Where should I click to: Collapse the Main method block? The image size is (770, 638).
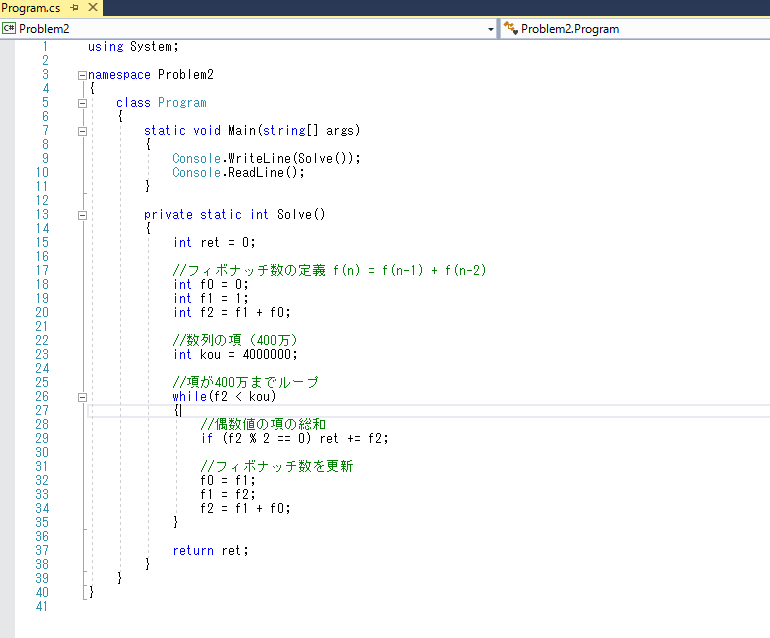[82, 131]
